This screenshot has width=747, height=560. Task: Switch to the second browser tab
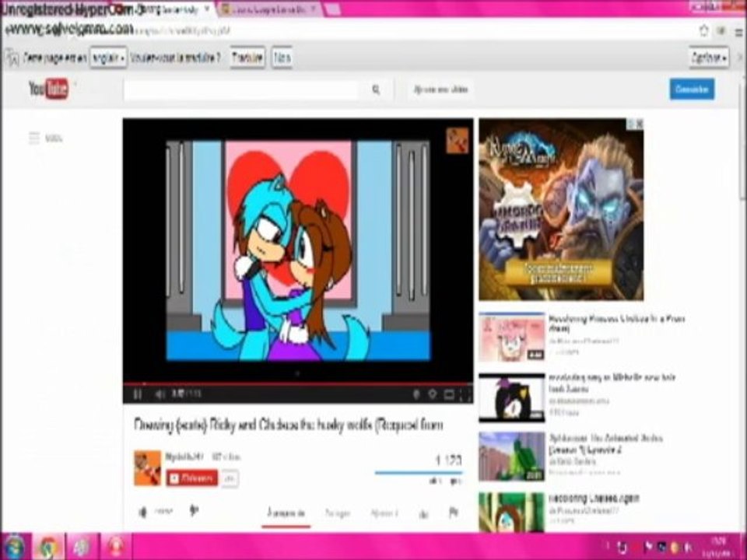[x=269, y=9]
